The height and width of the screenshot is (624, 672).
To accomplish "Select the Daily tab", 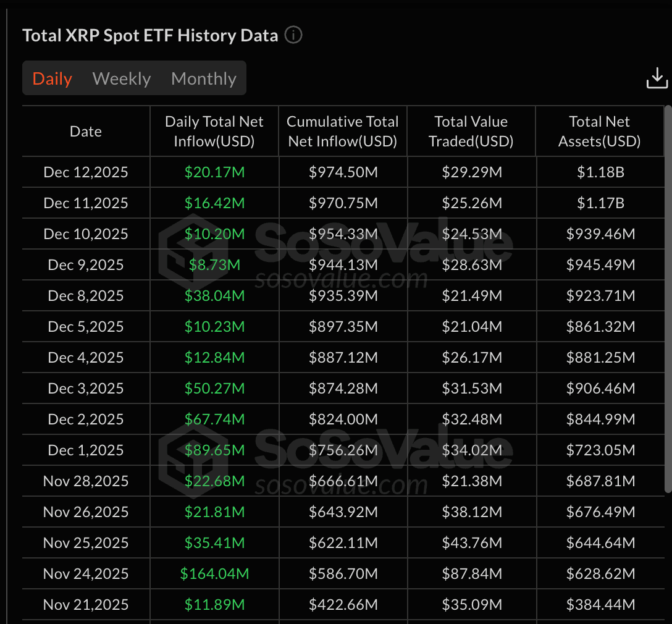I will 52,78.
